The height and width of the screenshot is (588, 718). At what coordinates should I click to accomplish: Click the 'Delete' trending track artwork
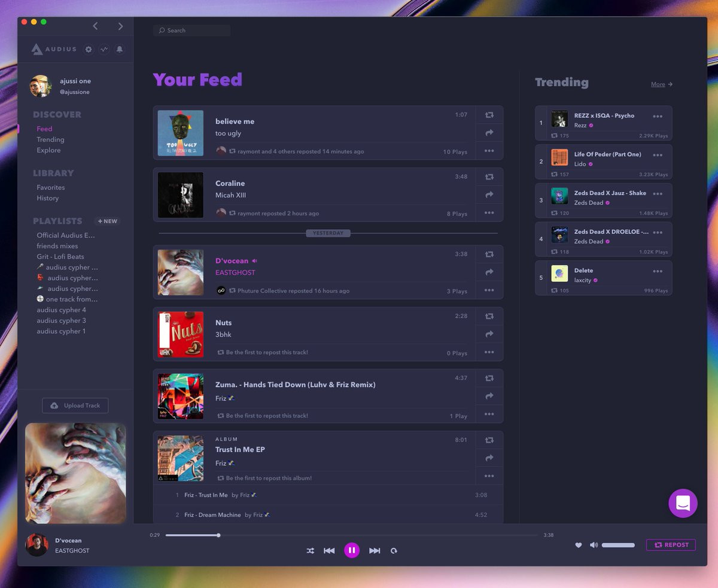point(559,273)
